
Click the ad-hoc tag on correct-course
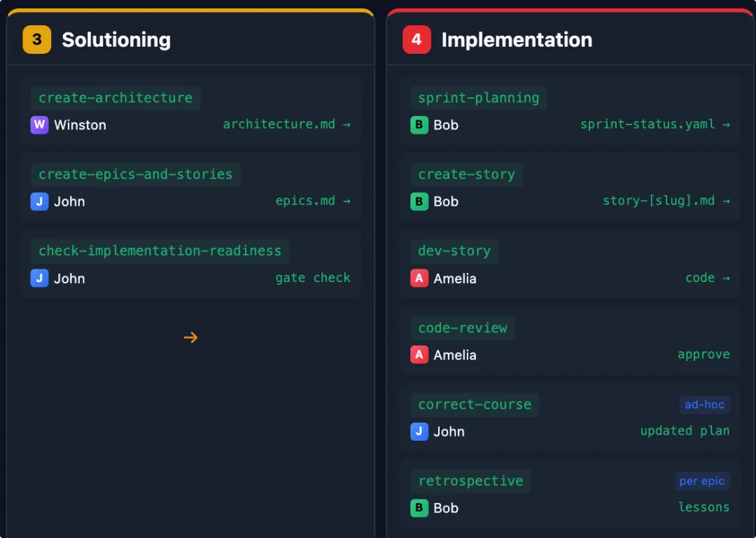coord(704,404)
